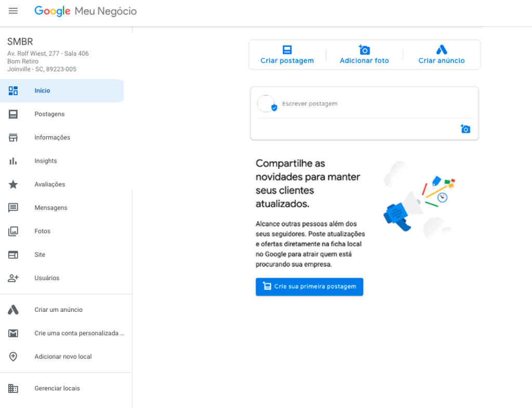Click the heading Compartilhe as novidades
Screen dimensions: 532x408
(308, 183)
